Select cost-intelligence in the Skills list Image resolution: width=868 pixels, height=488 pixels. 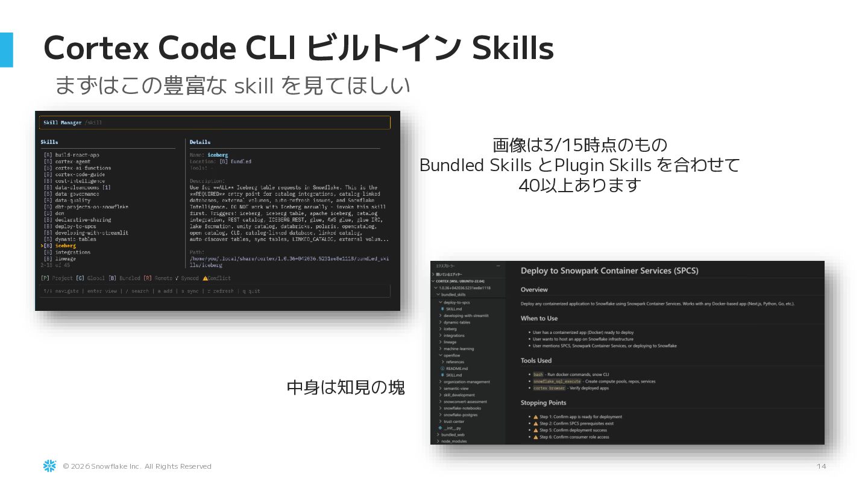click(74, 181)
